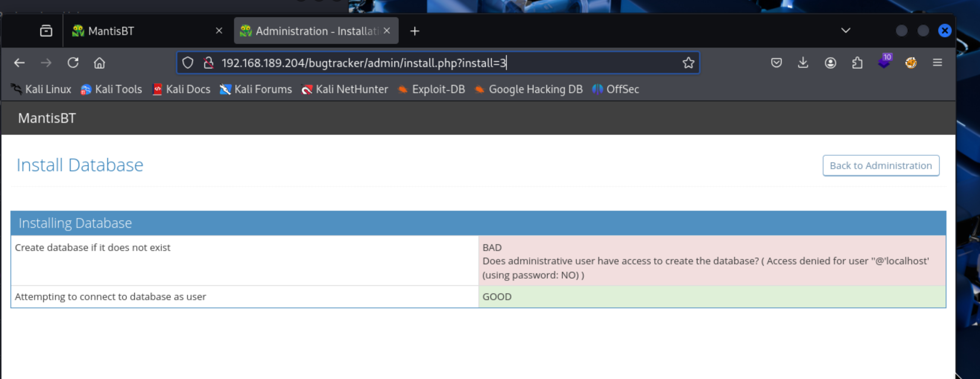Click the Installing Database panel header
Viewport: 980px width, 379px height.
pyautogui.click(x=478, y=223)
